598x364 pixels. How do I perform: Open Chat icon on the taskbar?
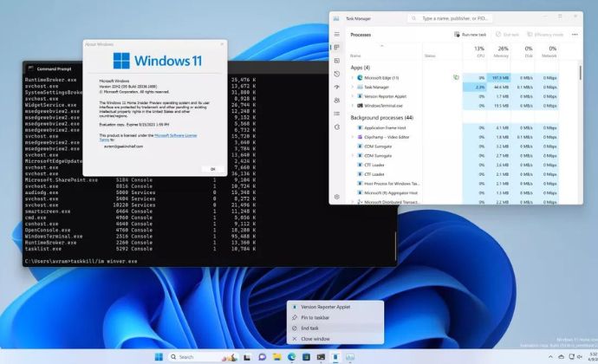point(262,357)
